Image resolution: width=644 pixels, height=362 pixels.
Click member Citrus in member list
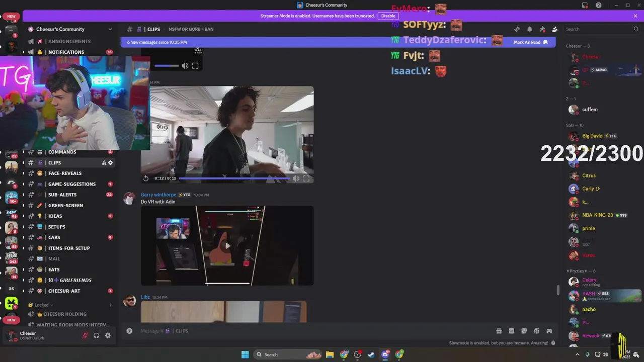point(589,175)
